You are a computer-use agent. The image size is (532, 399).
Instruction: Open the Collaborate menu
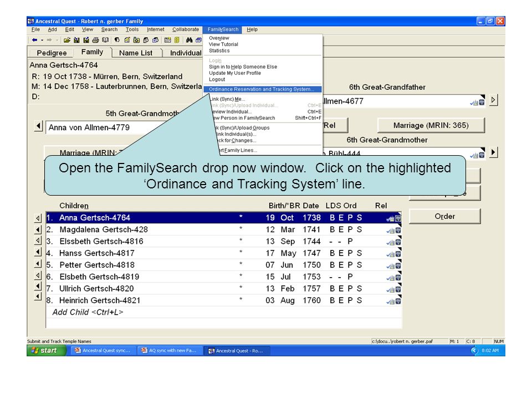coord(186,29)
